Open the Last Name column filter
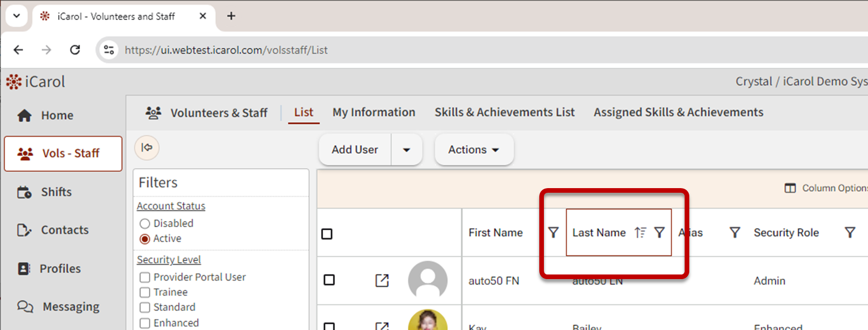The image size is (868, 330). click(659, 232)
